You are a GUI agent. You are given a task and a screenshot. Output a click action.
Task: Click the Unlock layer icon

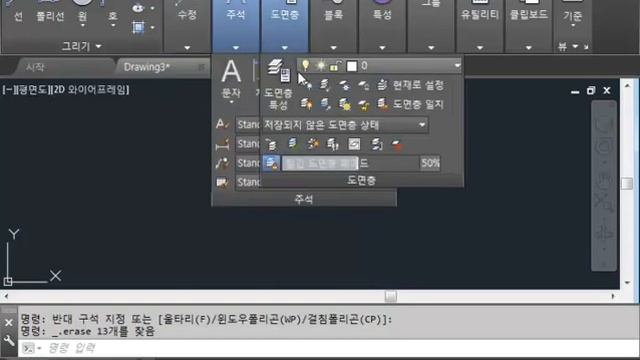(x=364, y=104)
